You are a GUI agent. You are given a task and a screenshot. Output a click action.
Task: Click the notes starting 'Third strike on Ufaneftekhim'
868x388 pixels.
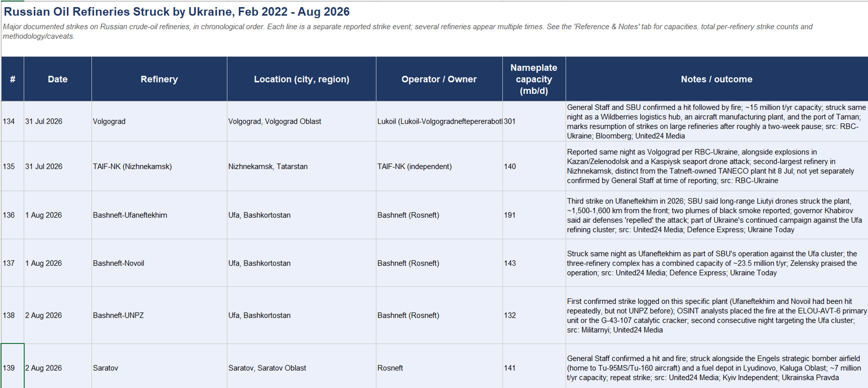tap(717, 215)
